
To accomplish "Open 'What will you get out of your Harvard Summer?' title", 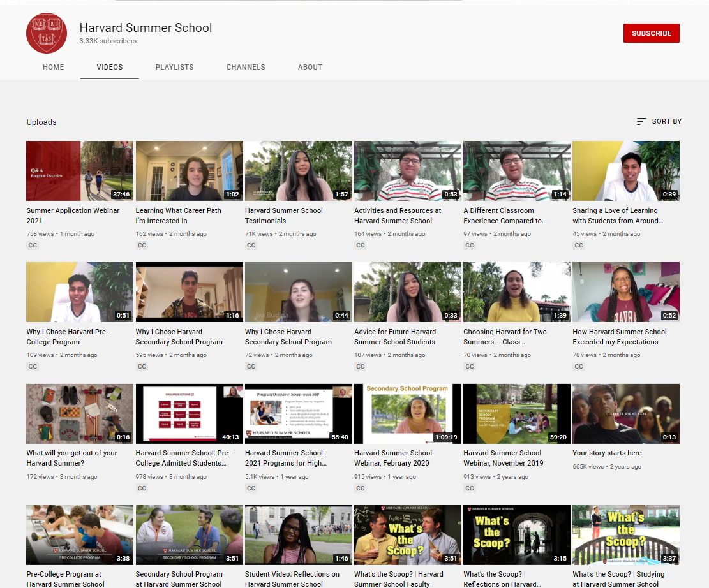I will [x=71, y=458].
